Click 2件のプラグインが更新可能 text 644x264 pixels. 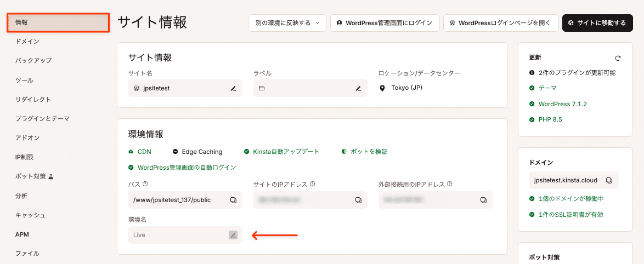coord(577,72)
